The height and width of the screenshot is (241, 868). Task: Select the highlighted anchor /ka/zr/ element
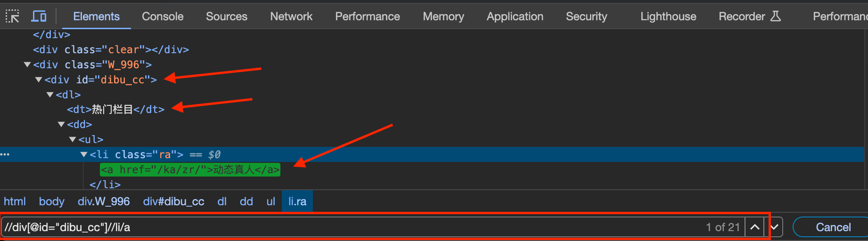tap(190, 169)
